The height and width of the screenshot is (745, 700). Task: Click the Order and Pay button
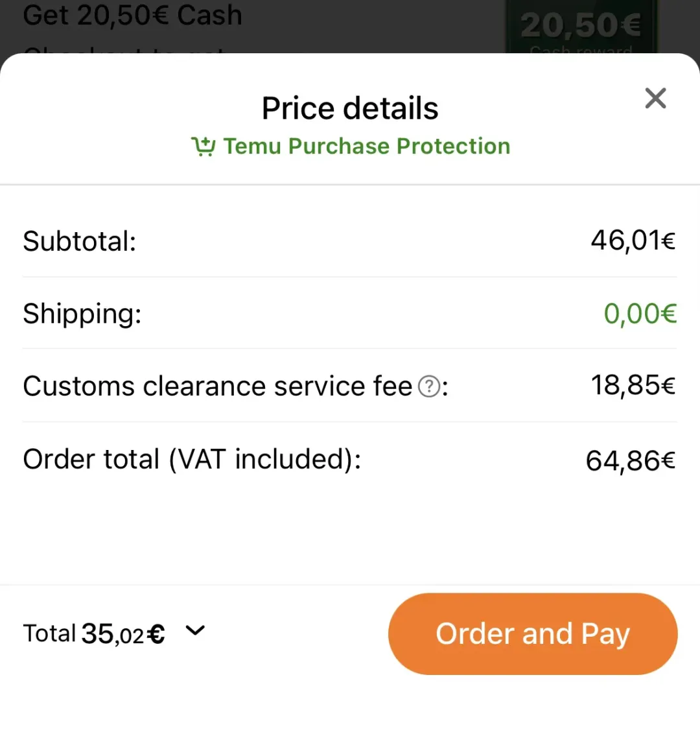(533, 633)
